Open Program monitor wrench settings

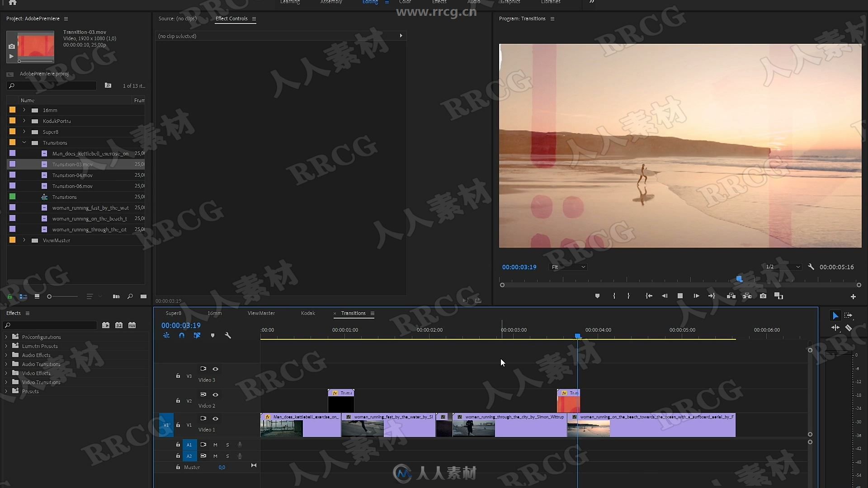point(811,267)
